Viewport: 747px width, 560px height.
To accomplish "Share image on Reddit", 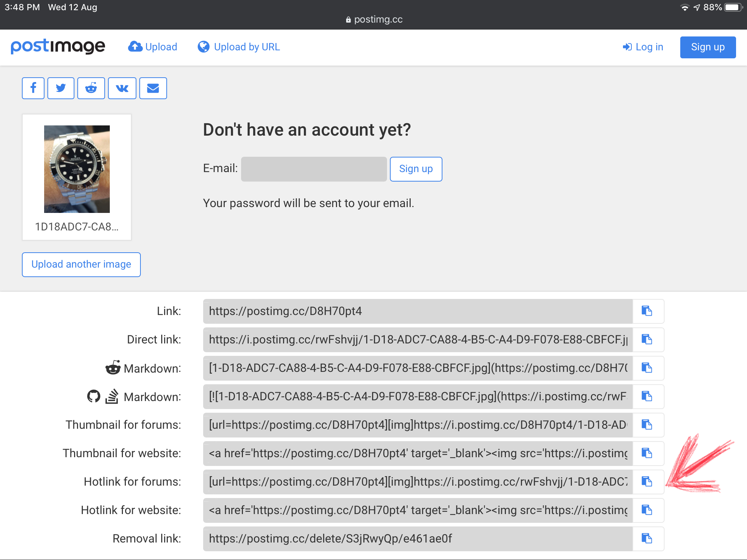I will [x=91, y=88].
